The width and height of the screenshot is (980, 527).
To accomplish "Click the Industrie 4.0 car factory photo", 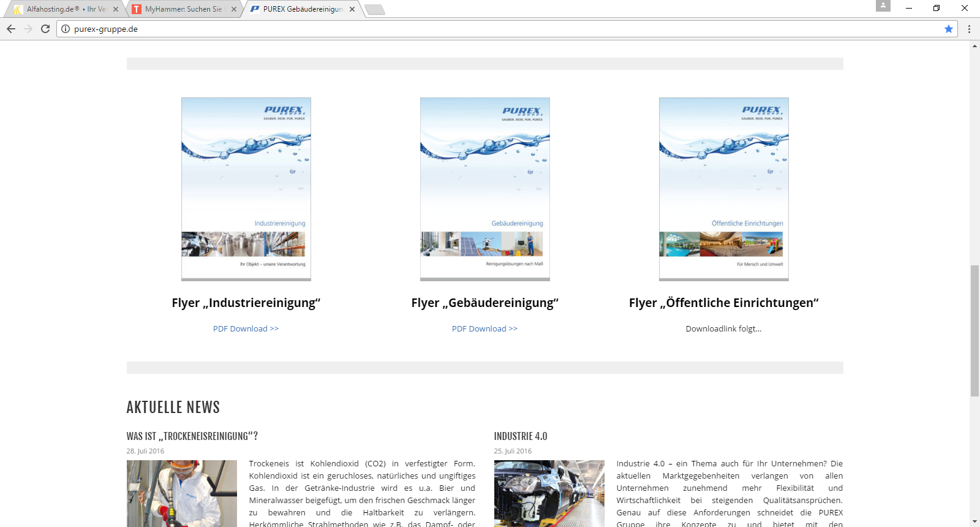I will [x=549, y=493].
